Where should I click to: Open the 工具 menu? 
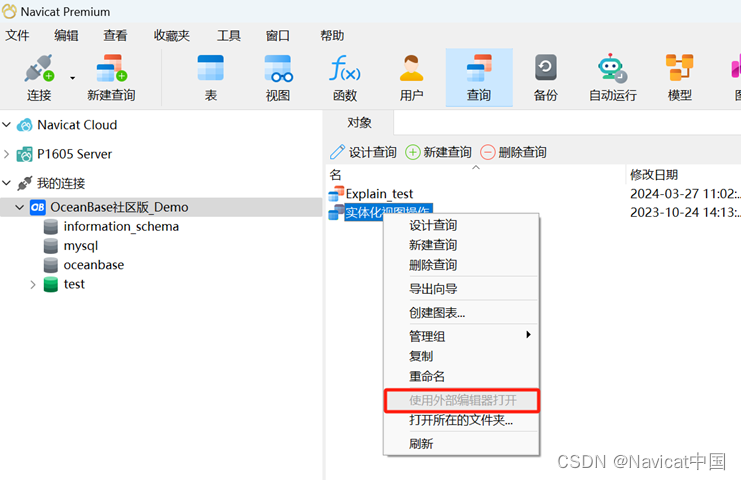[x=229, y=35]
